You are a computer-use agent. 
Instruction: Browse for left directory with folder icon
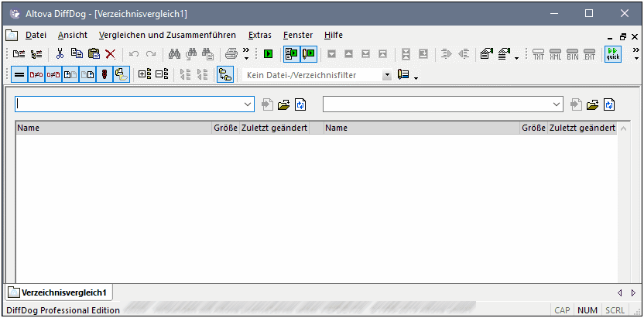pyautogui.click(x=284, y=104)
